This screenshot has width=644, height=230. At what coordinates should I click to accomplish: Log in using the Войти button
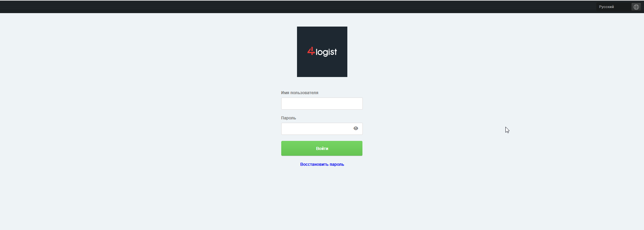pos(322,148)
